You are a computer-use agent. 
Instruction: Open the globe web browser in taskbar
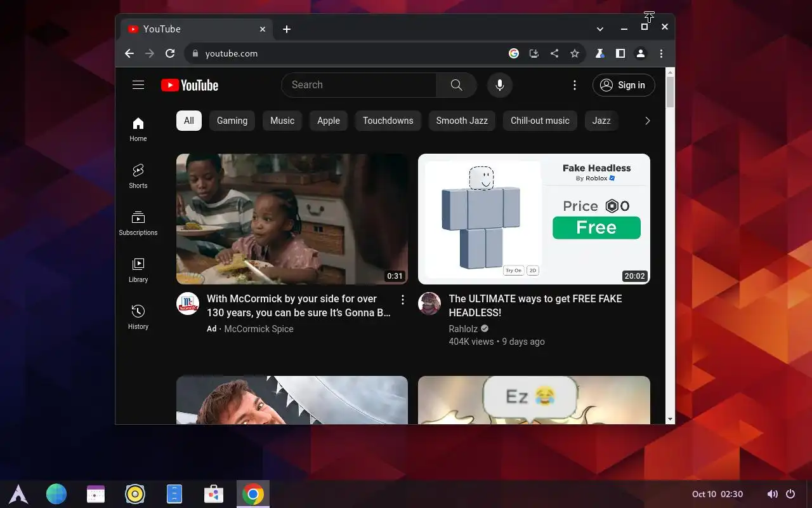click(x=56, y=494)
